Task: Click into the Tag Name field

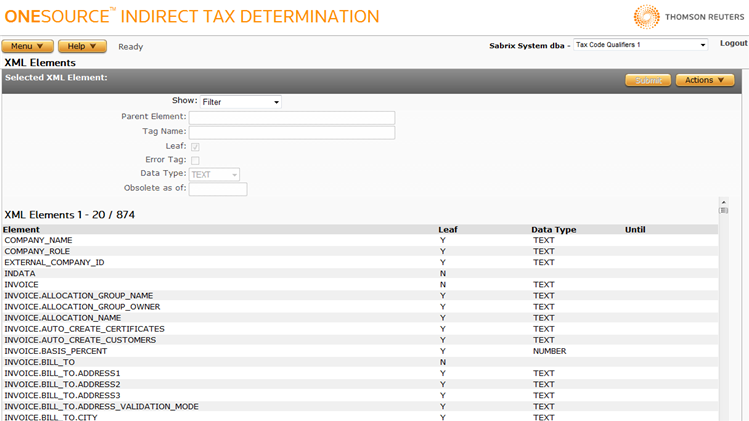Action: (292, 132)
